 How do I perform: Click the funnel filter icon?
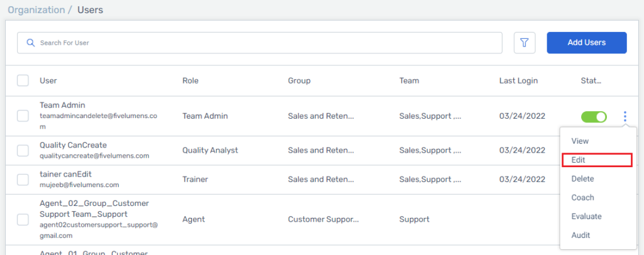pos(525,43)
